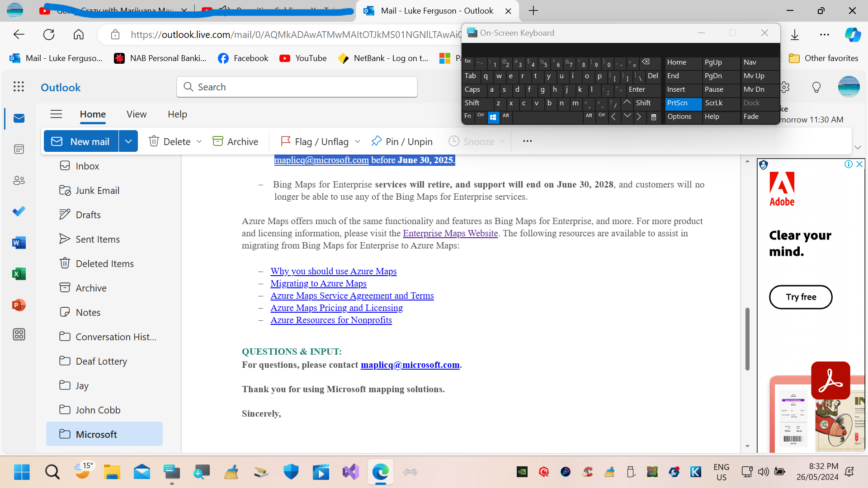Toggle Fade on On-Screen Keyboard
Viewport: 868px width, 488px height.
click(759, 117)
